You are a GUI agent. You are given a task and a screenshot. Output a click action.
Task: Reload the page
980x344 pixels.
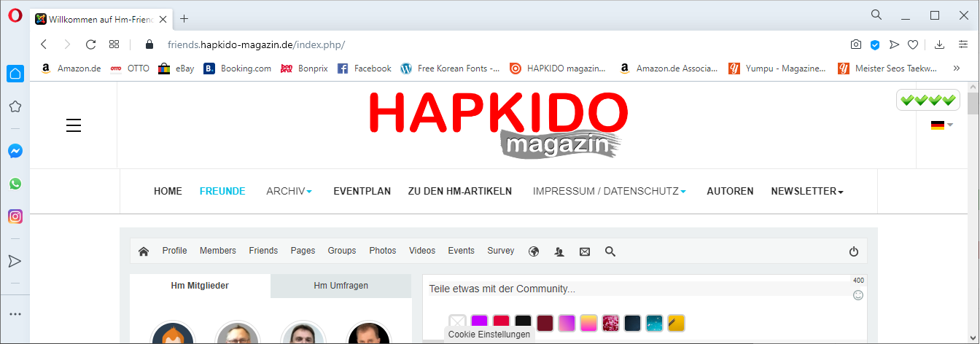(x=90, y=44)
